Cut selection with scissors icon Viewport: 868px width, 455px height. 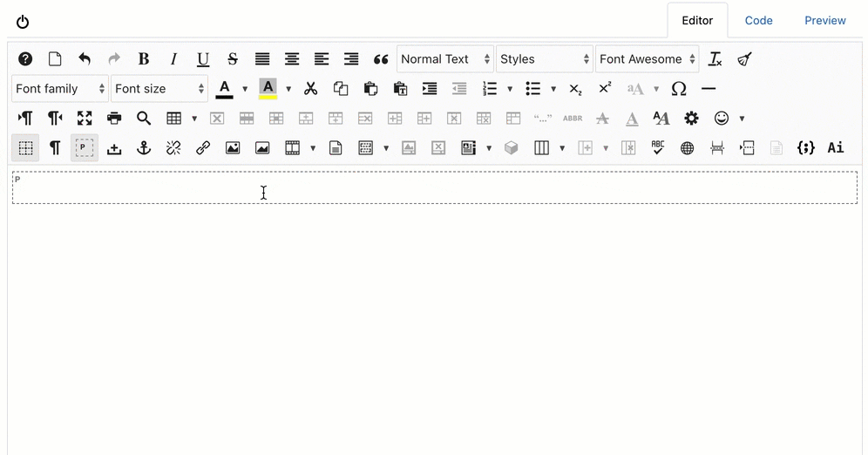(x=310, y=89)
